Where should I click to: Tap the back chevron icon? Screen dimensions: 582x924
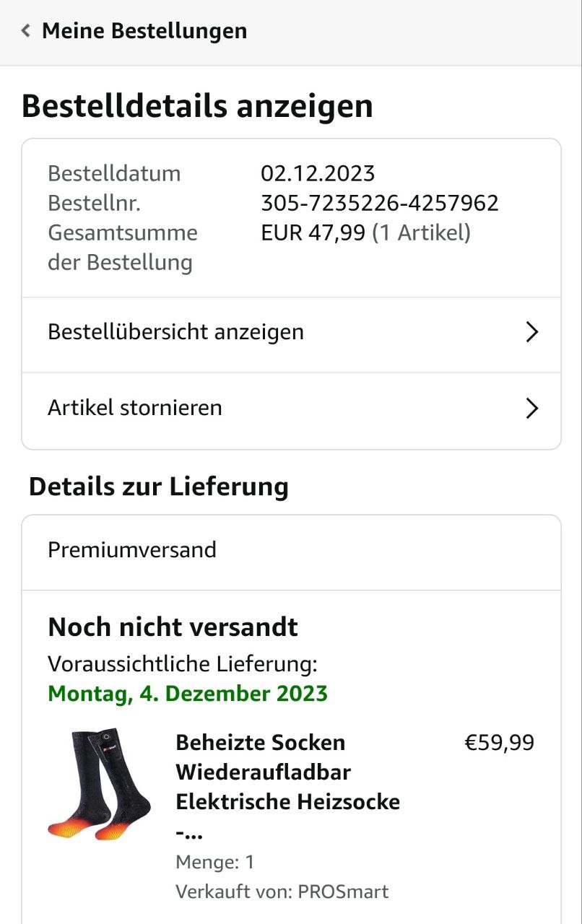(26, 31)
